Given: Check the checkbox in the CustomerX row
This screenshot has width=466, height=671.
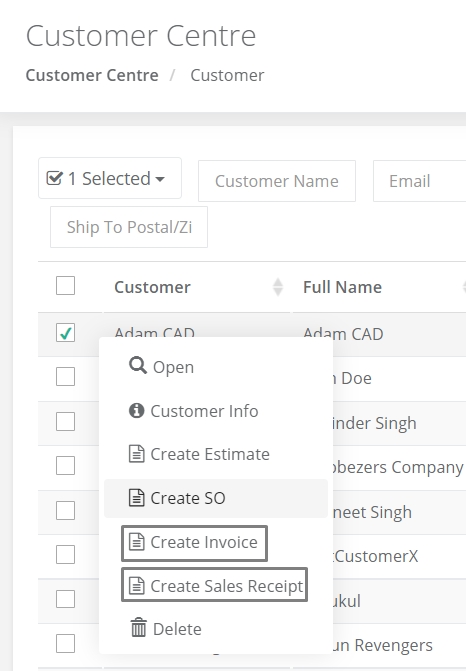Looking at the screenshot, I should [x=65, y=555].
